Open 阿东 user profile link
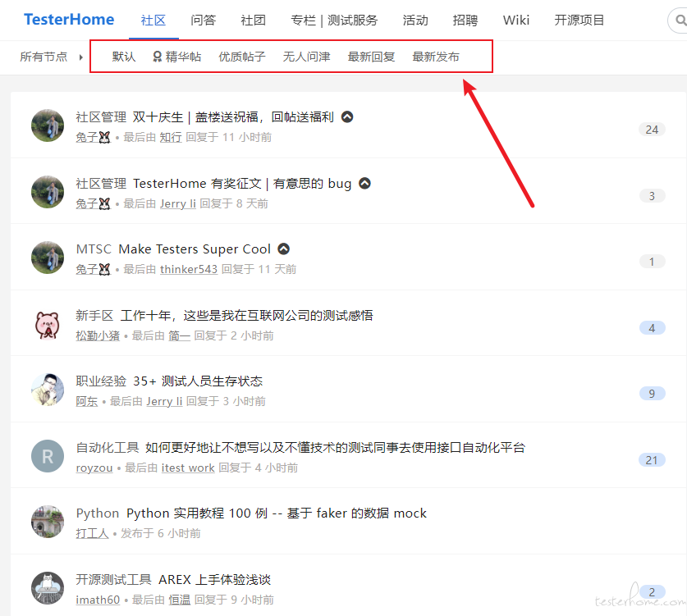 (x=87, y=401)
